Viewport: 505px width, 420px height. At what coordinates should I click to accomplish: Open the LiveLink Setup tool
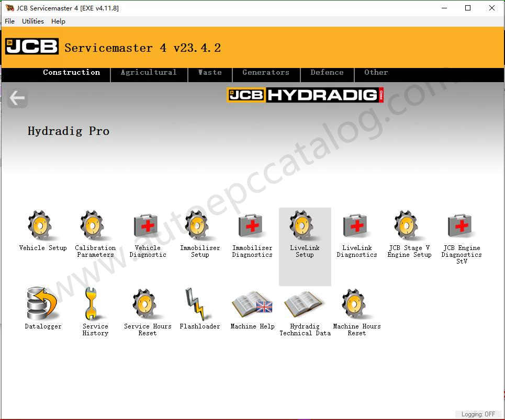tap(305, 226)
